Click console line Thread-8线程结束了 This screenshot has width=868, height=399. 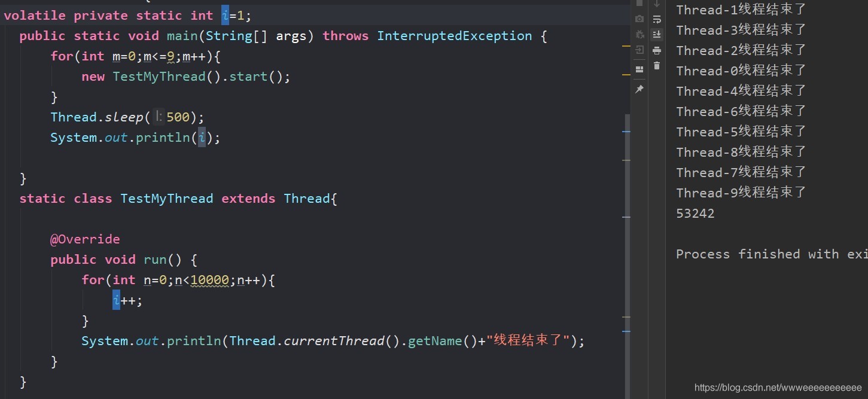741,152
